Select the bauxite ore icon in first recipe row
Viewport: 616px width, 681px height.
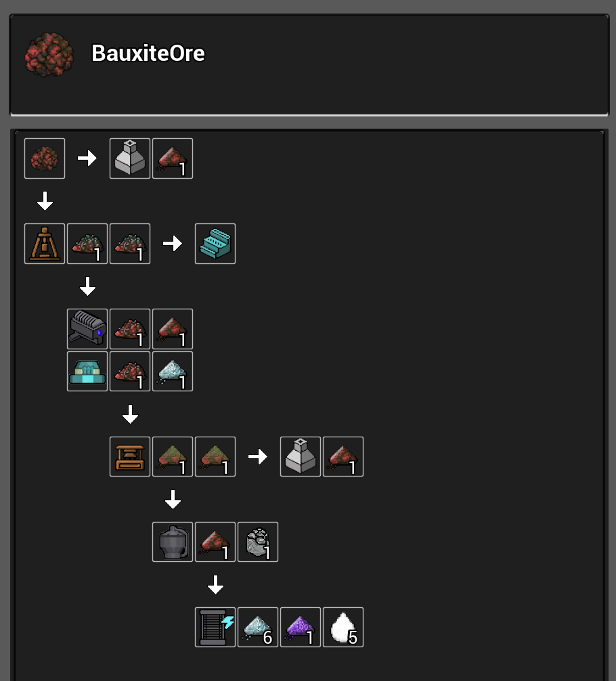[x=45, y=158]
